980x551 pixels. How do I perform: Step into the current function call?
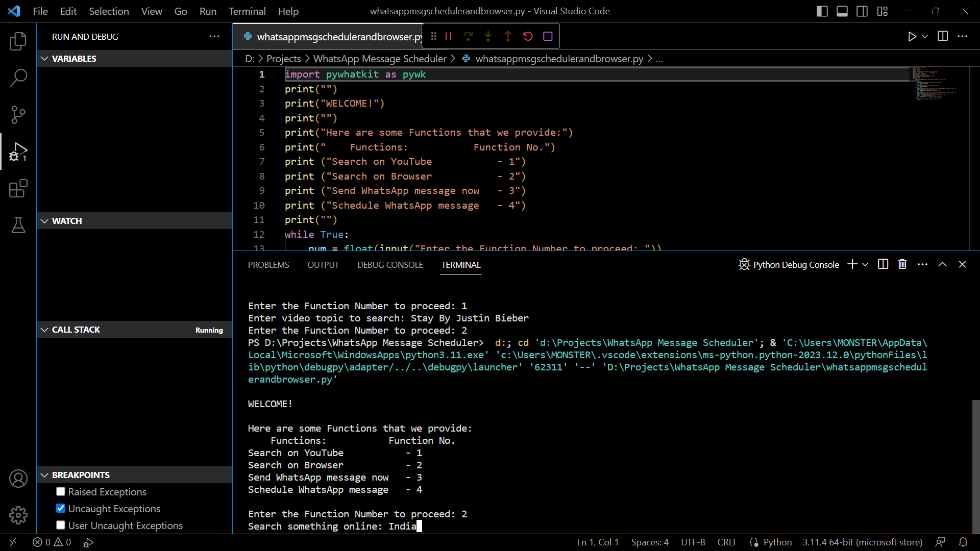[x=488, y=36]
